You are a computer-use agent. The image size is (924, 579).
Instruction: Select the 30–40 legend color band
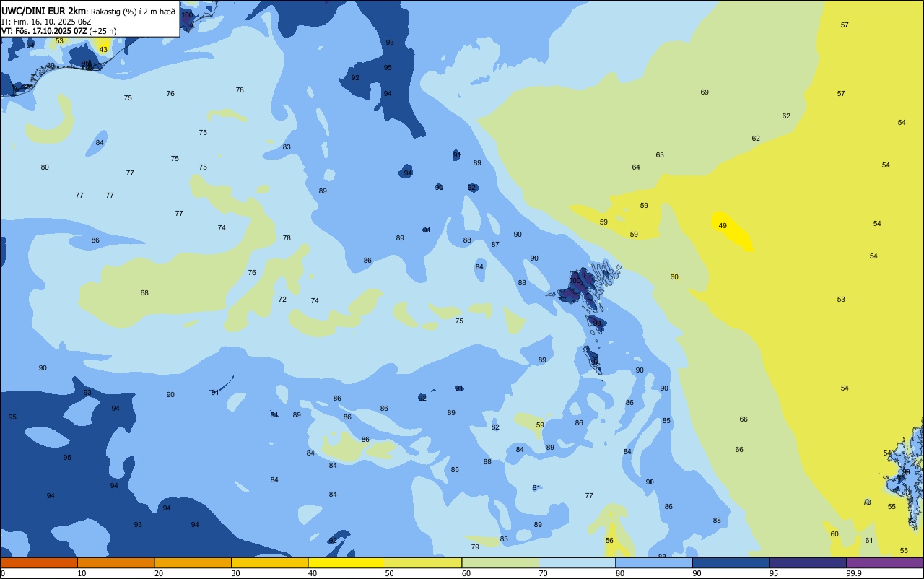click(269, 562)
